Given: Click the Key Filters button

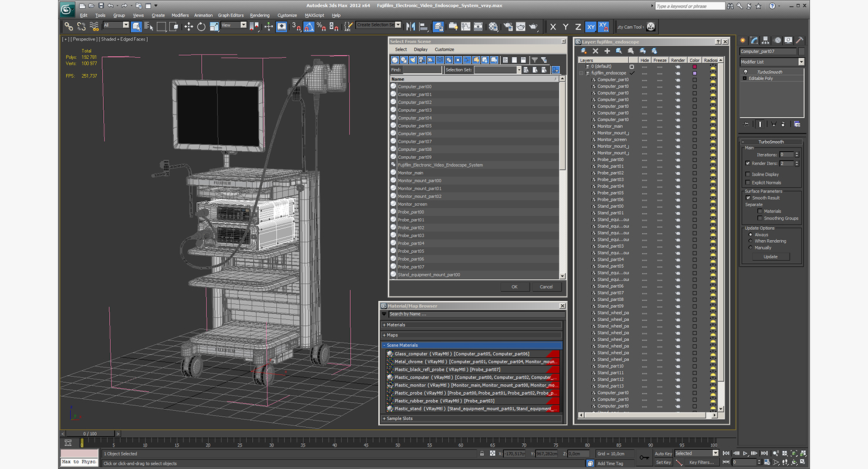Looking at the screenshot, I should tap(701, 462).
